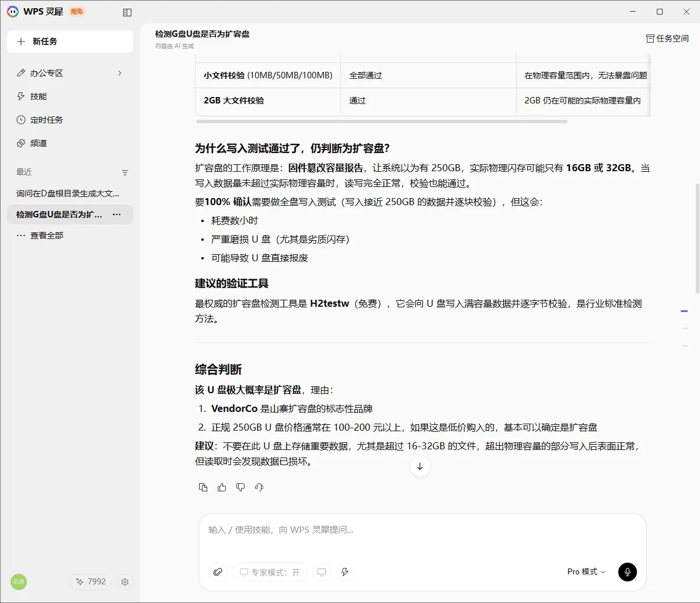
Task: Click the heading 建议的验证工具
Action: (232, 283)
